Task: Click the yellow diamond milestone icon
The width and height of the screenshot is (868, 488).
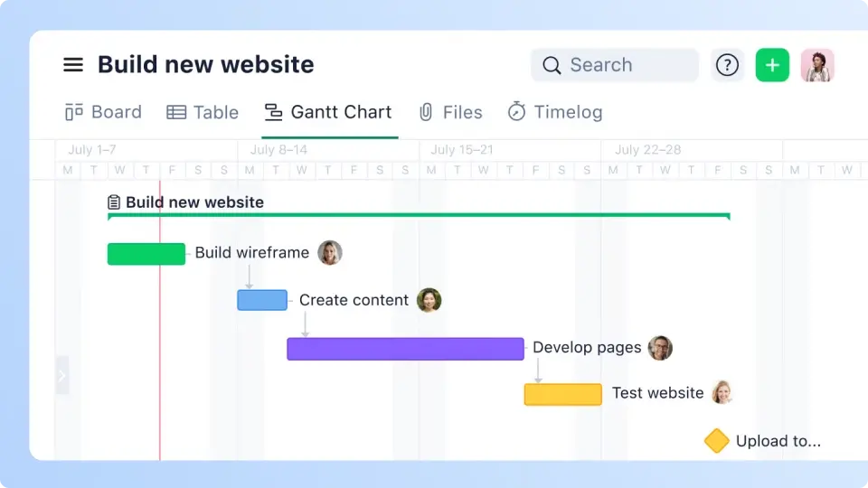Action: point(717,441)
